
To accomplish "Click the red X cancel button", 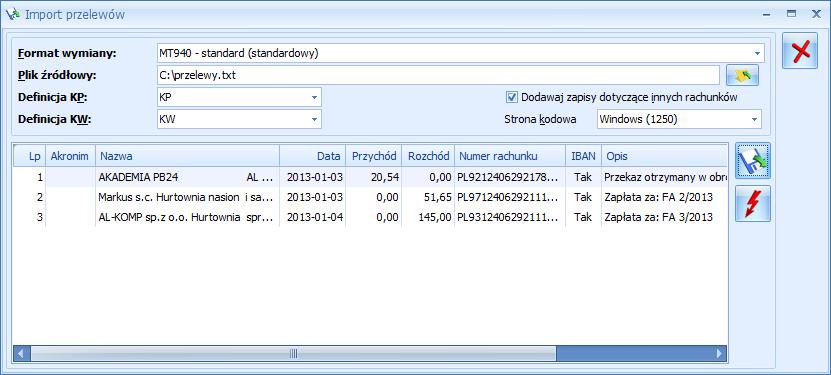I will (800, 51).
